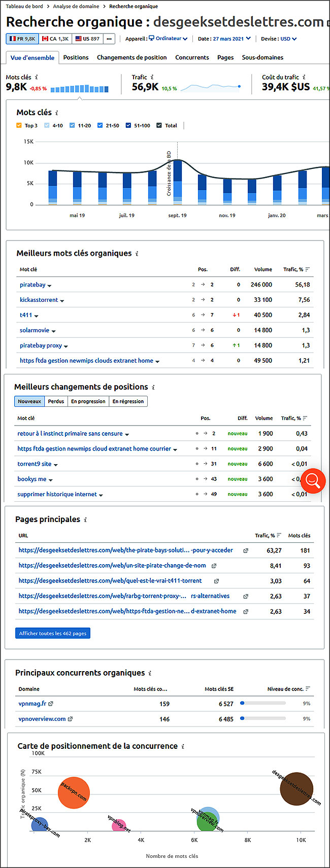Sort position changes by Trafic % icon
The width and height of the screenshot is (330, 868).
[x=305, y=419]
